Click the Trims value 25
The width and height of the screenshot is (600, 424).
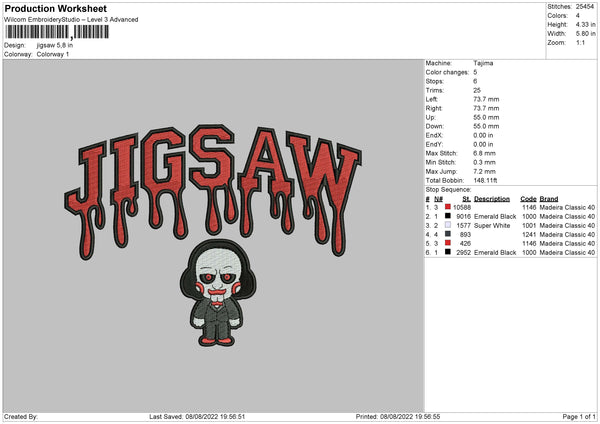click(477, 90)
